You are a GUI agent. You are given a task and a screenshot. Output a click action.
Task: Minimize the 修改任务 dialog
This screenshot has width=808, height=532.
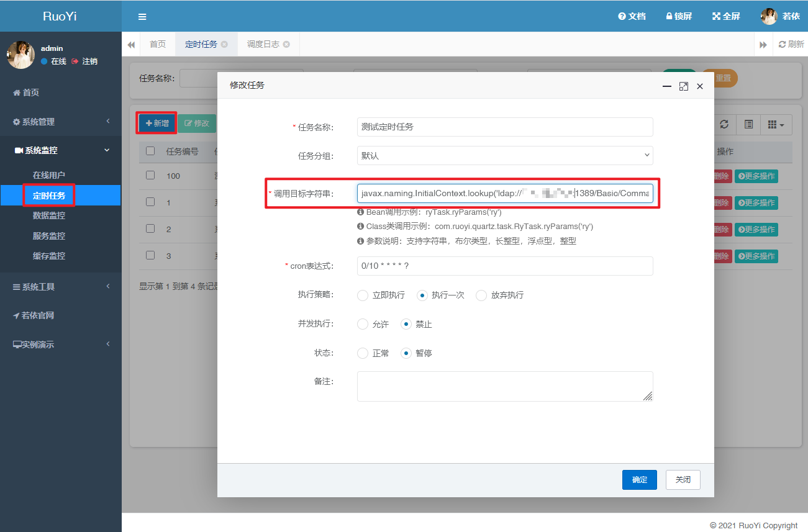(667, 86)
